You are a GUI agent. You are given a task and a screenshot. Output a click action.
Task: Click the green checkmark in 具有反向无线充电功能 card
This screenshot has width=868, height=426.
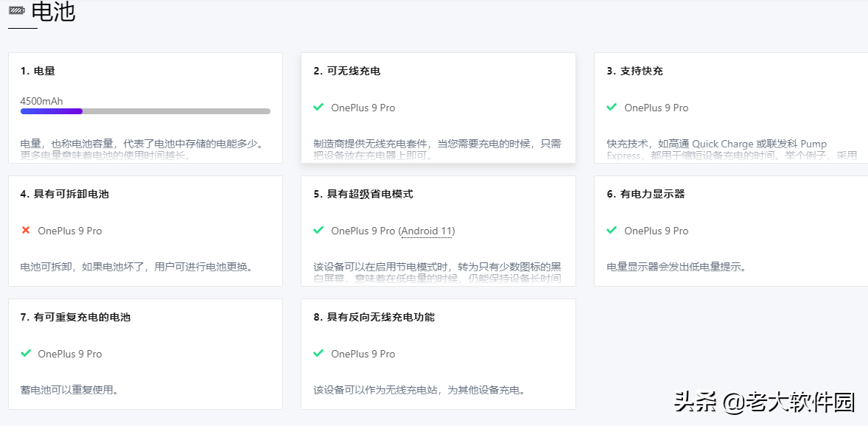[318, 353]
